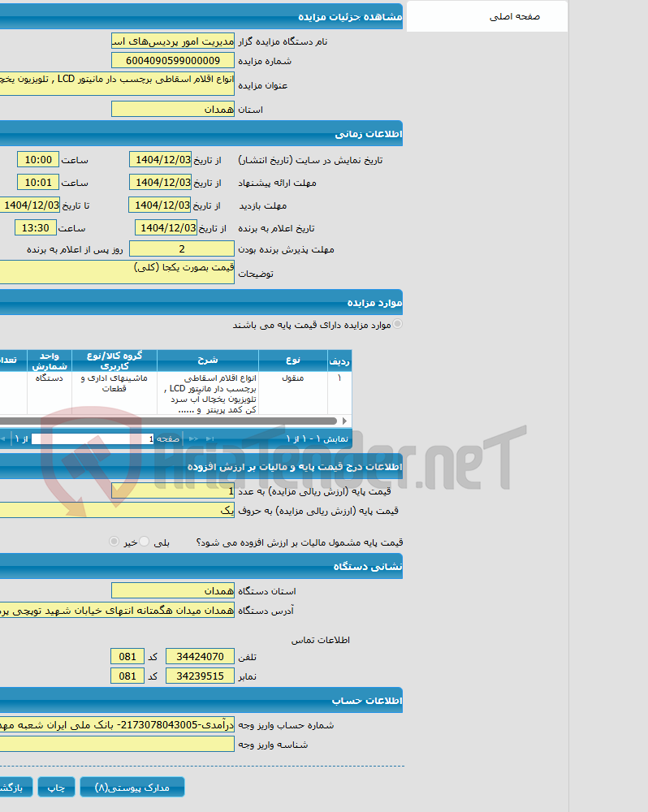Screen dimensions: 648x812
Task: Click the آدرس دستگاه address field
Action: 117,611
